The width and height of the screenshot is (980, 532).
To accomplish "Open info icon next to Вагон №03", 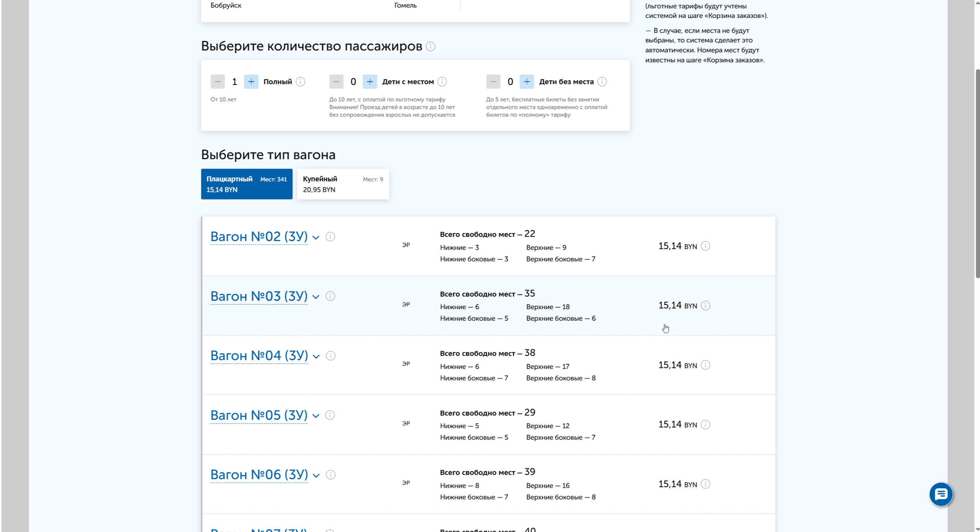I will [x=330, y=296].
